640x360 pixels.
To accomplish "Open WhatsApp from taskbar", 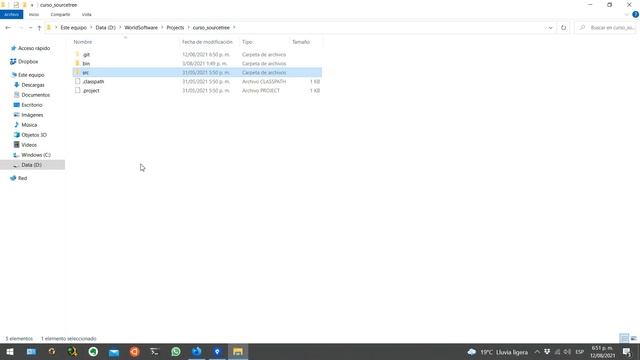I will coord(176,352).
